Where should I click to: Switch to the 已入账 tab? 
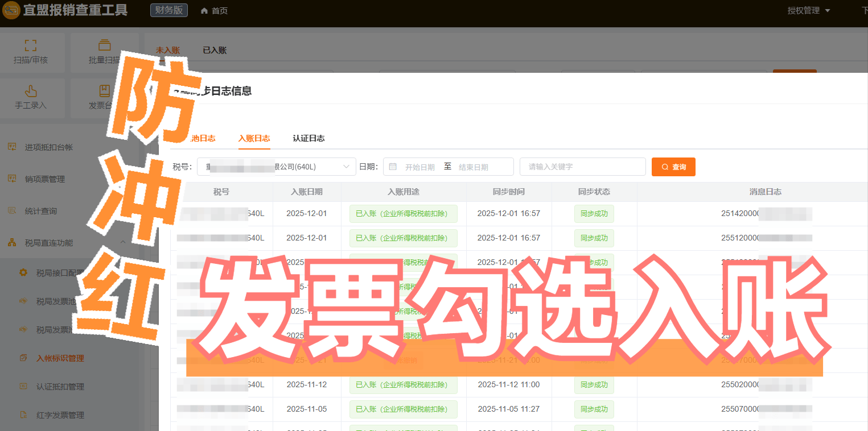coord(215,50)
